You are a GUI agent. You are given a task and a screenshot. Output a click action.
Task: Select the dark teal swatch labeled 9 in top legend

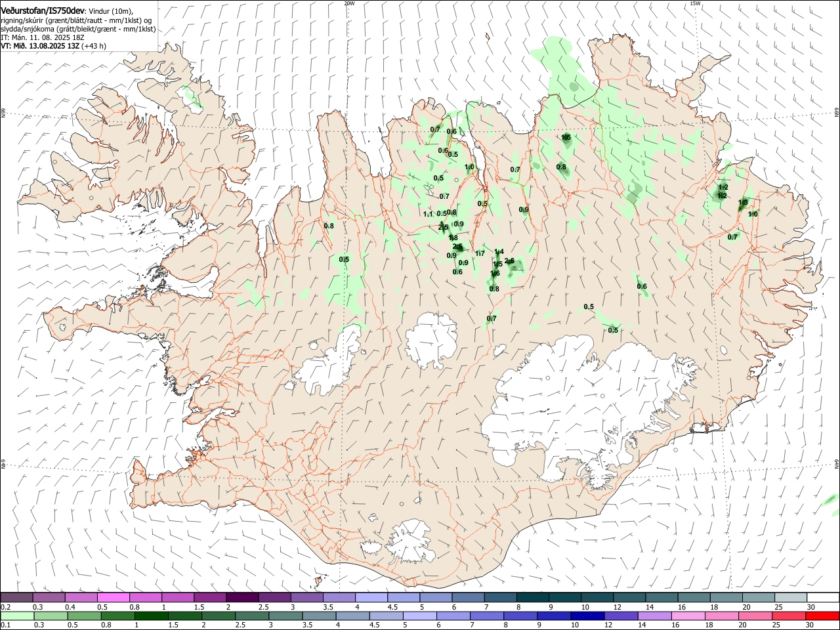pyautogui.click(x=564, y=597)
